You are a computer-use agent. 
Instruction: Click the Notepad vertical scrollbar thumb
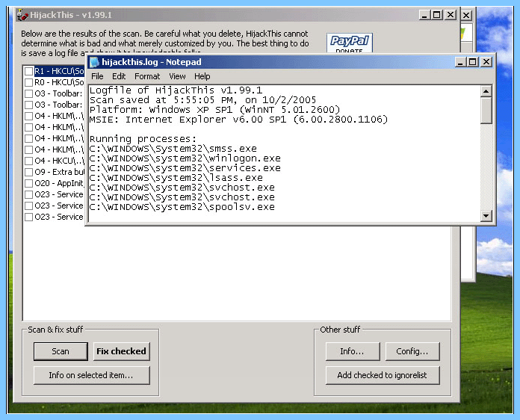click(486, 110)
